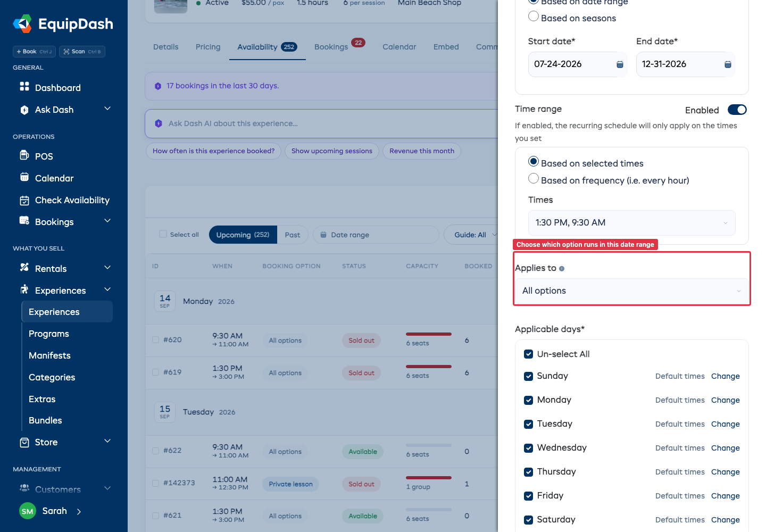Screen dimensions: 766x532
Task: Uncheck the Wednesday checkbox
Action: [529, 448]
